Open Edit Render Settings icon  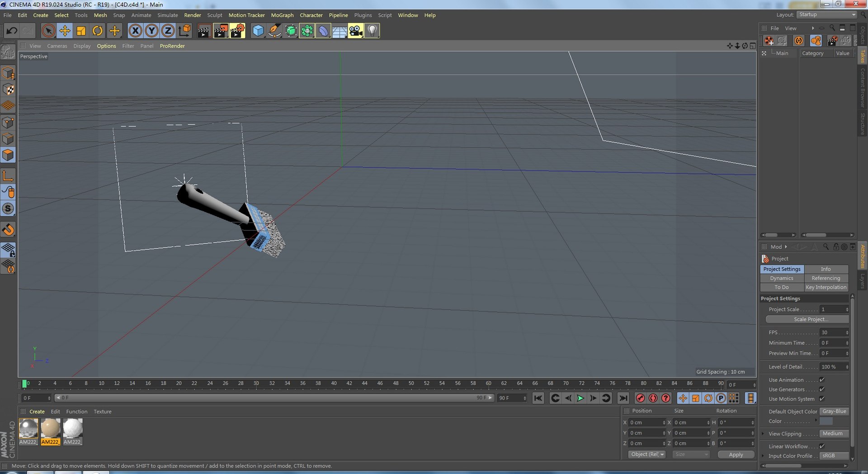(237, 31)
